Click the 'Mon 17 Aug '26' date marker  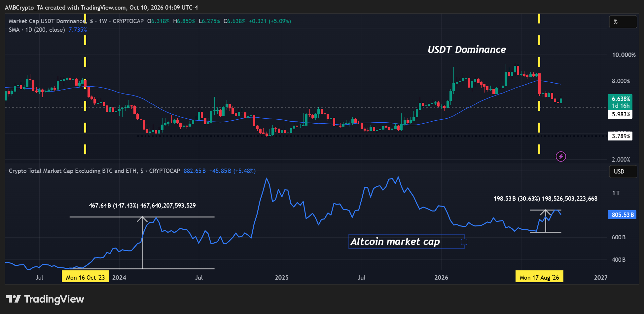point(539,277)
